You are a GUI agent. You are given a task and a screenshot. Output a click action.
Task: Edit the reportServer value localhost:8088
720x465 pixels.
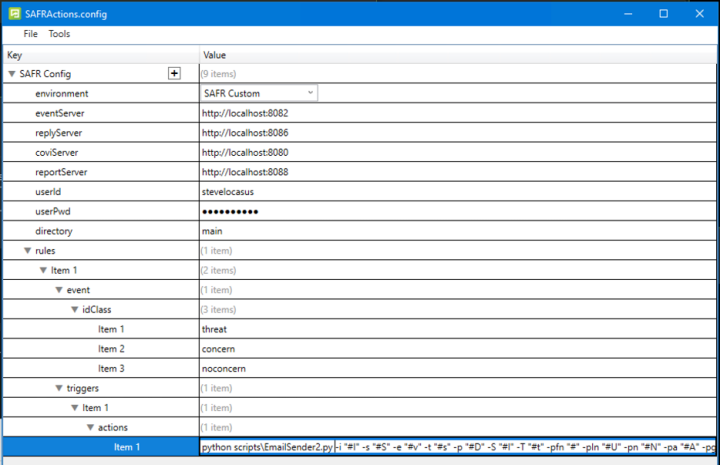pyautogui.click(x=458, y=172)
